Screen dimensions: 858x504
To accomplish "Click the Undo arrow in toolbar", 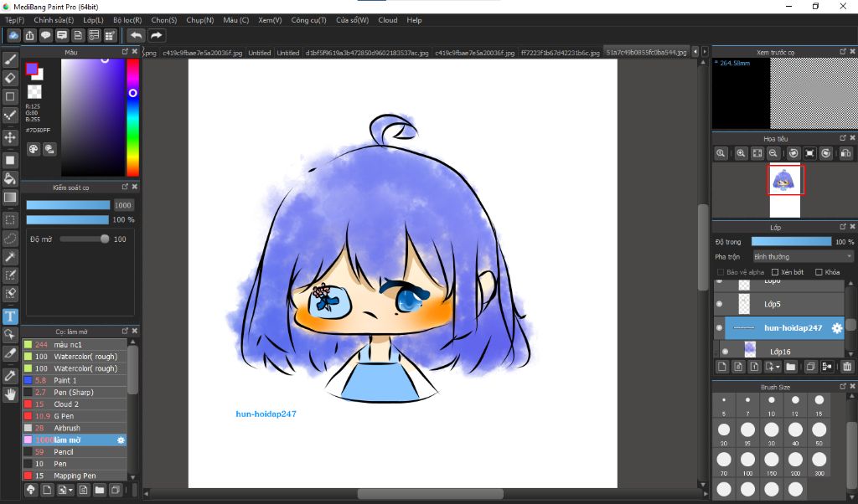I will tap(136, 35).
